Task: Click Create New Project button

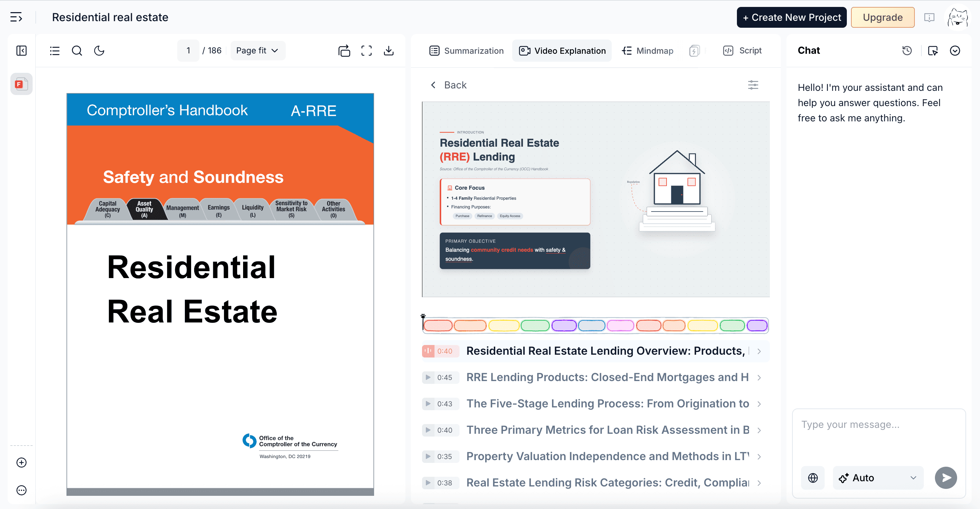Action: tap(791, 17)
